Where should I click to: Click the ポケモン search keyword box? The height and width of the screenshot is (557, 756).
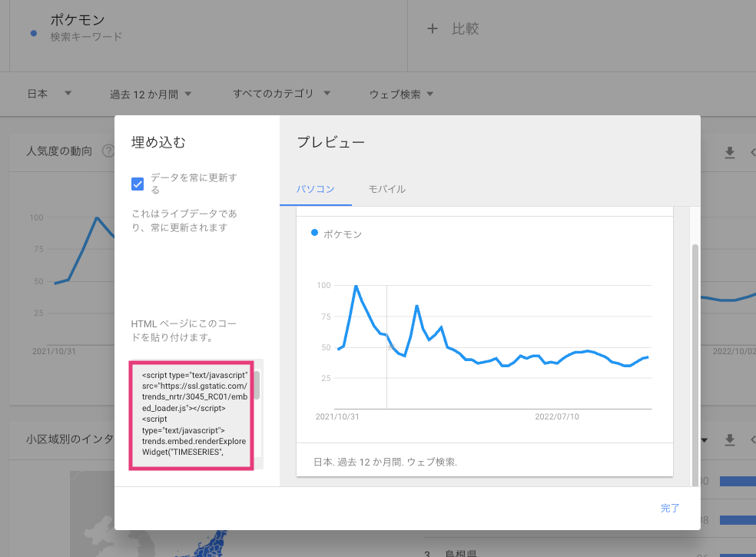click(207, 28)
